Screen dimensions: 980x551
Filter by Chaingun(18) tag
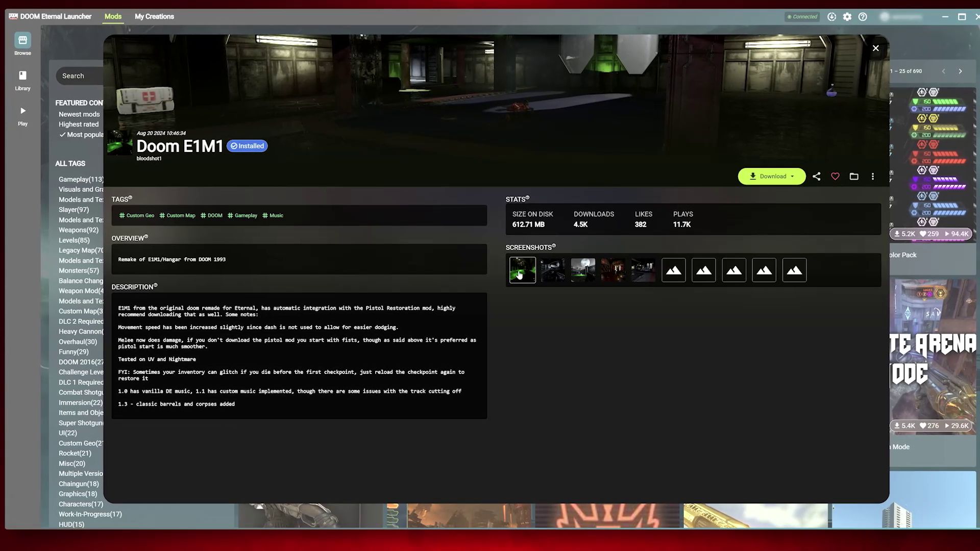coord(79,484)
